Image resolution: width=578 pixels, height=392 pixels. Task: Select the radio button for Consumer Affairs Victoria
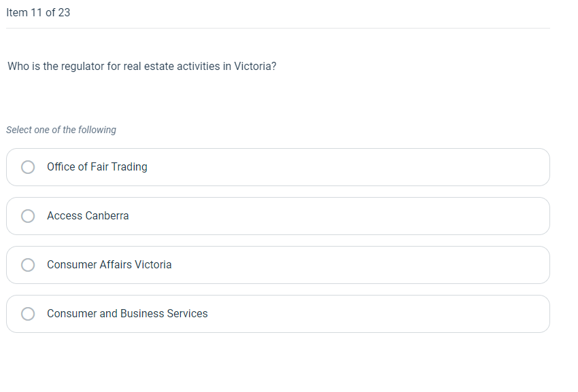point(28,264)
